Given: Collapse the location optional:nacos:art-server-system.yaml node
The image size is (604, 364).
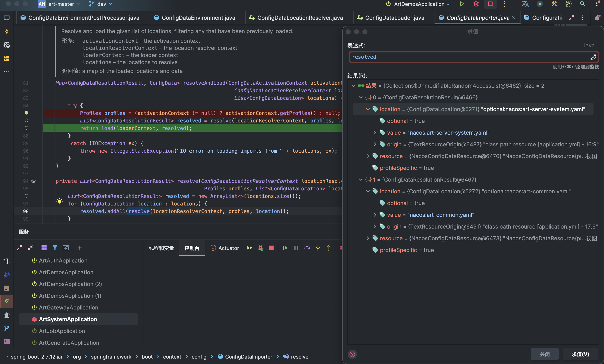Looking at the screenshot, I should (x=368, y=109).
